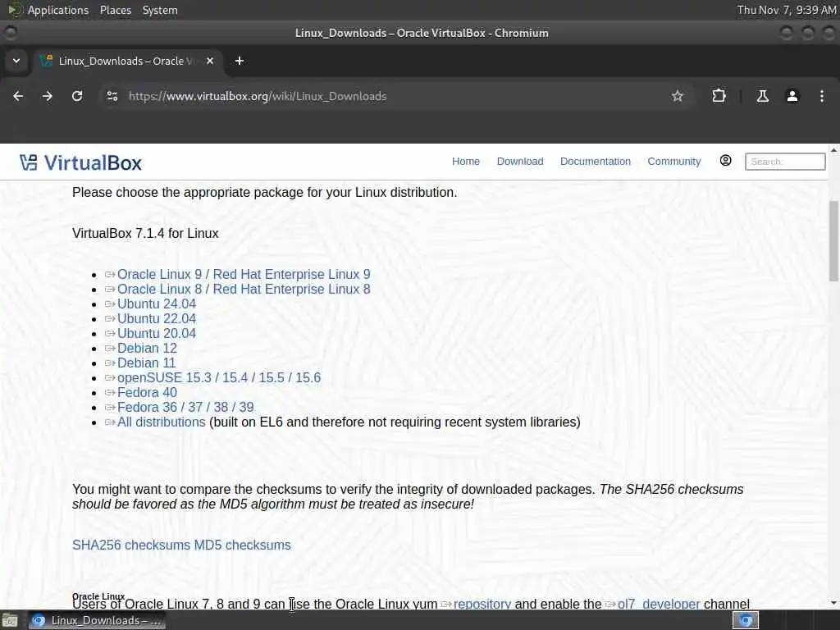View site information icon in address bar
The width and height of the screenshot is (840, 630).
click(112, 96)
